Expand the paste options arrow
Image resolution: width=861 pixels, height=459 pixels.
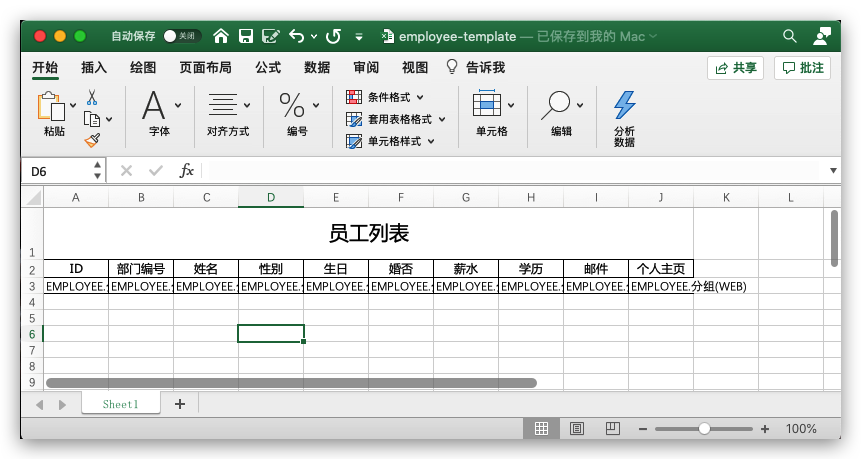pyautogui.click(x=73, y=105)
